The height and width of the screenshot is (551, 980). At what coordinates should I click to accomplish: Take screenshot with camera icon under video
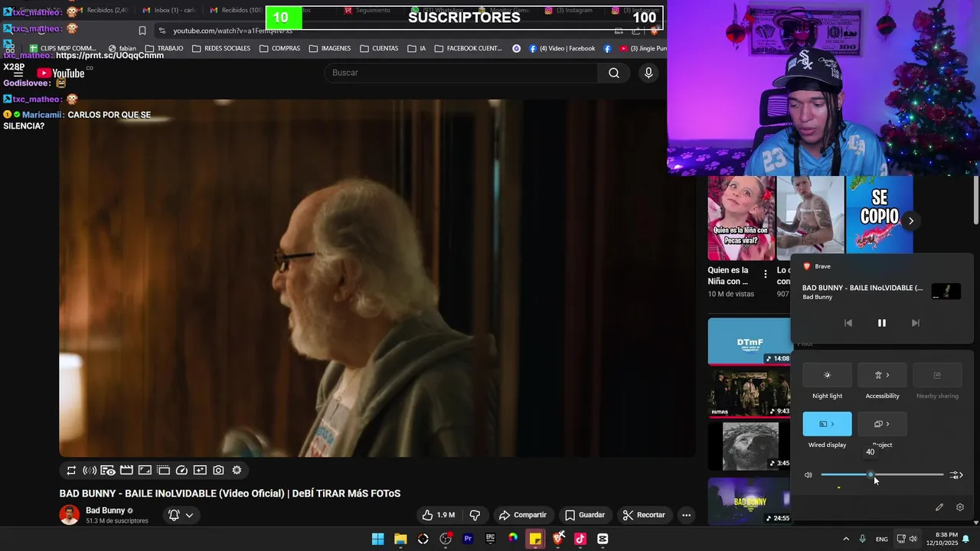pos(218,471)
